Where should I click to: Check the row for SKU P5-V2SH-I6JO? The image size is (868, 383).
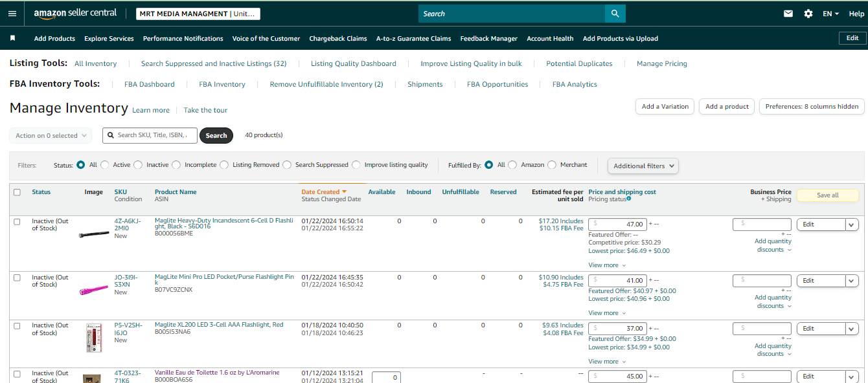tap(17, 326)
